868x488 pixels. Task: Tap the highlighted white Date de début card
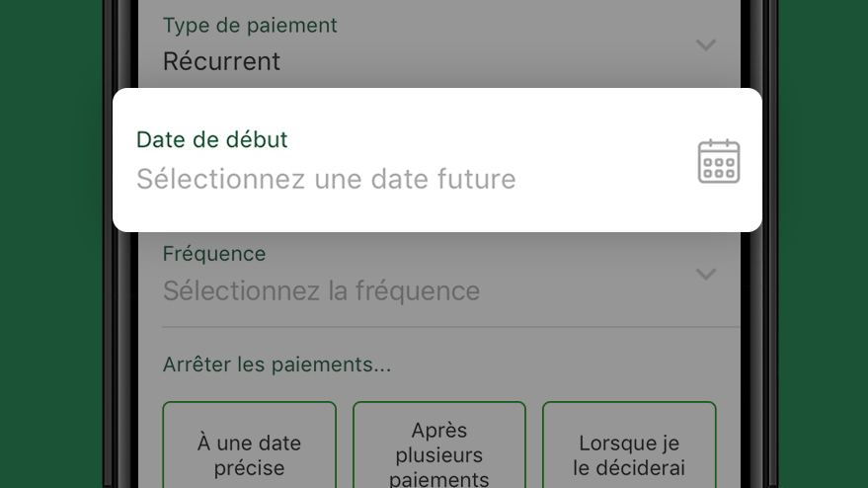tap(437, 160)
